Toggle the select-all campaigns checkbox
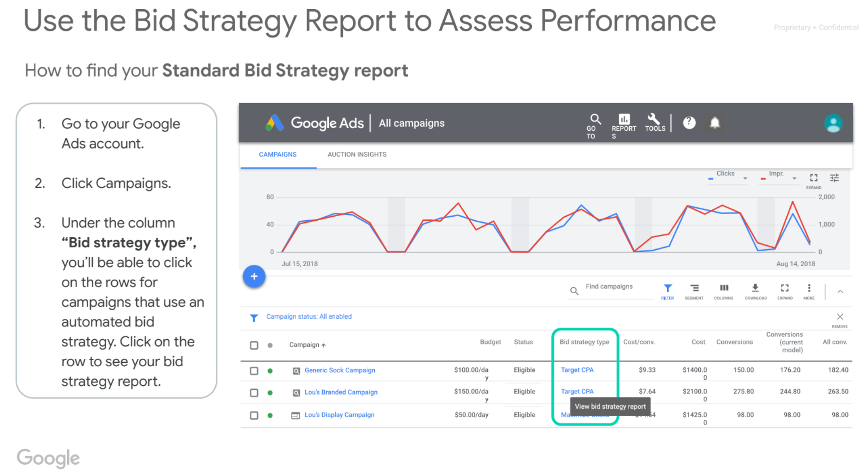Screen dimensions: 868x472 254,345
